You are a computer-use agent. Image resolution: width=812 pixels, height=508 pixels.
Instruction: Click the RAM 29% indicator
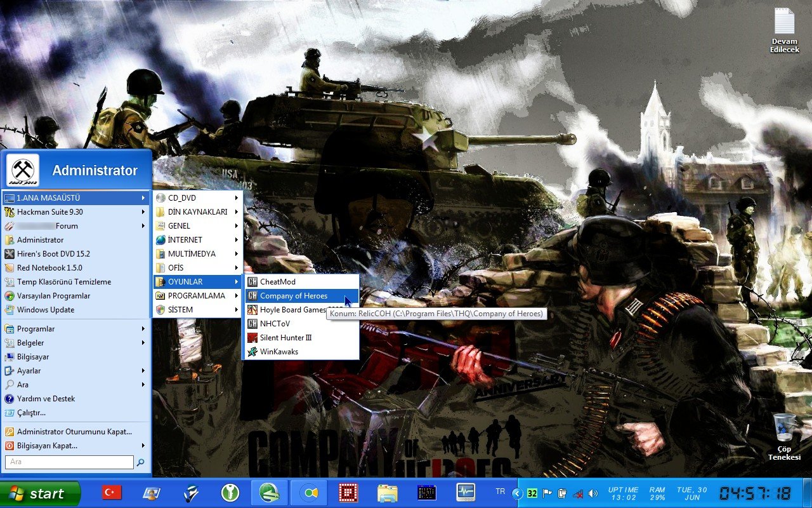657,493
